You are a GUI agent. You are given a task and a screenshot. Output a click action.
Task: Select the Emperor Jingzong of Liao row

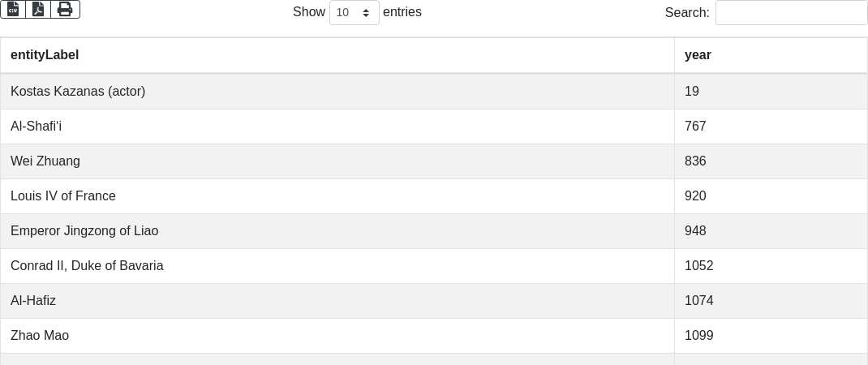84,231
